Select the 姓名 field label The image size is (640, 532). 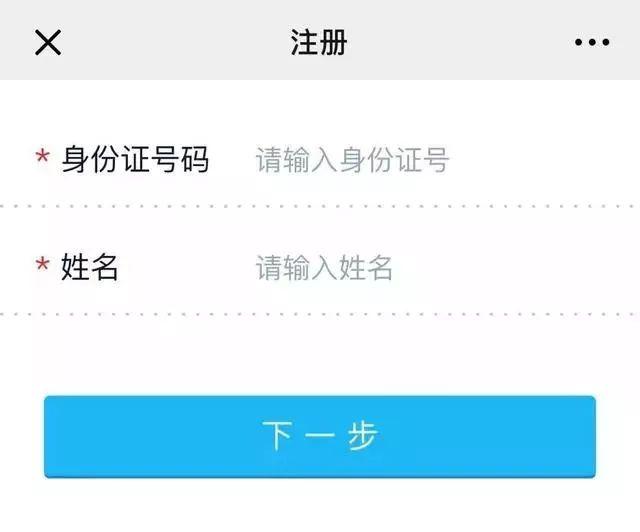[x=90, y=267]
